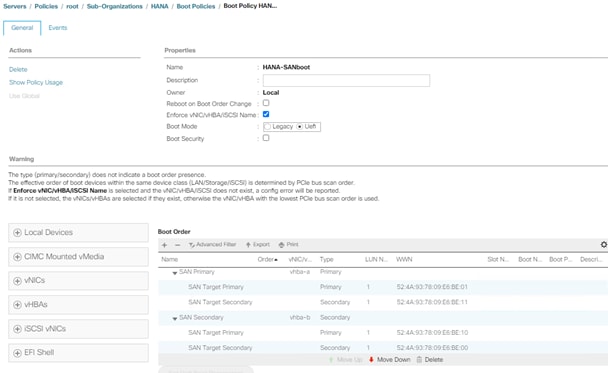This screenshot has width=608, height=373.
Task: Click the LUN N... column header
Action: click(x=376, y=259)
